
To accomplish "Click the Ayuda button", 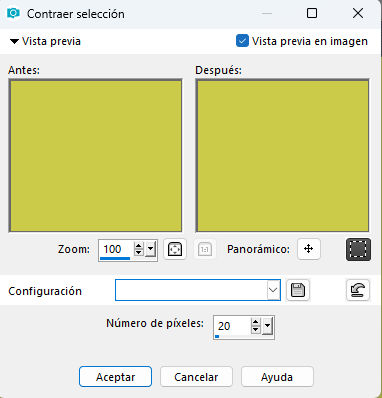I will click(x=277, y=377).
